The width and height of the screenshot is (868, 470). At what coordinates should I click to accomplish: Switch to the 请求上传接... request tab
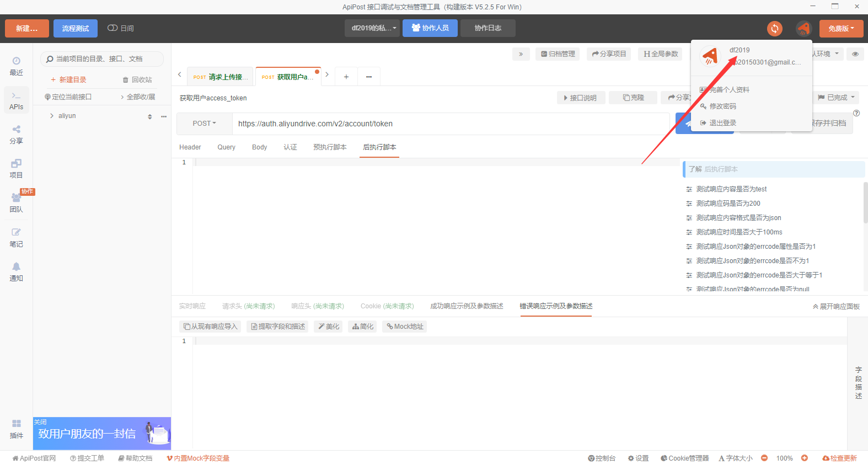pyautogui.click(x=221, y=77)
